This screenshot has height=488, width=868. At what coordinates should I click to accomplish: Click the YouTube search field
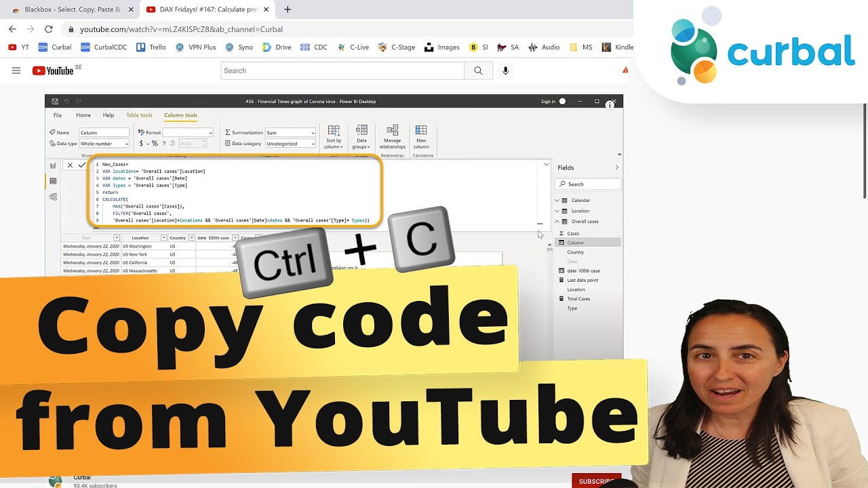(342, 70)
